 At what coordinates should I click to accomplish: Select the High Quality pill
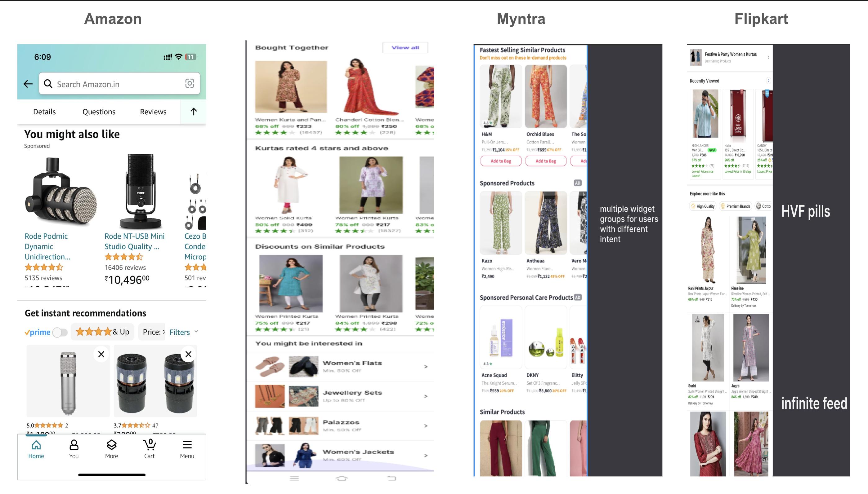(x=702, y=206)
